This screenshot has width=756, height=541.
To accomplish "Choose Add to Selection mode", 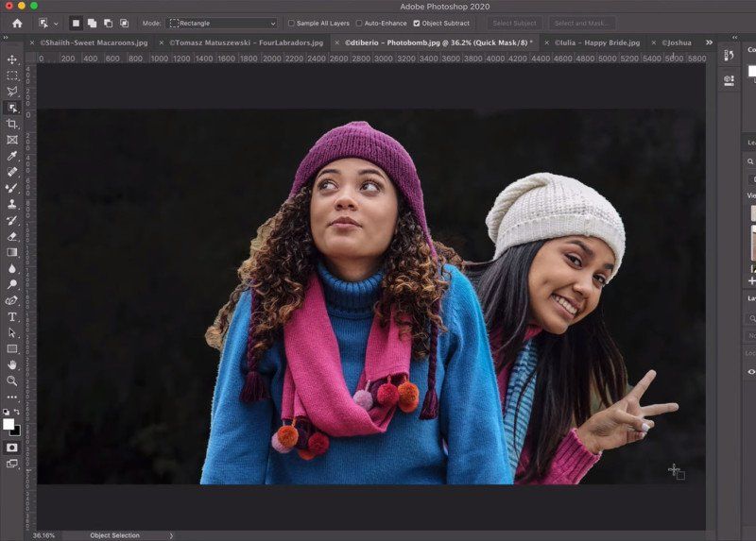I will pos(92,23).
